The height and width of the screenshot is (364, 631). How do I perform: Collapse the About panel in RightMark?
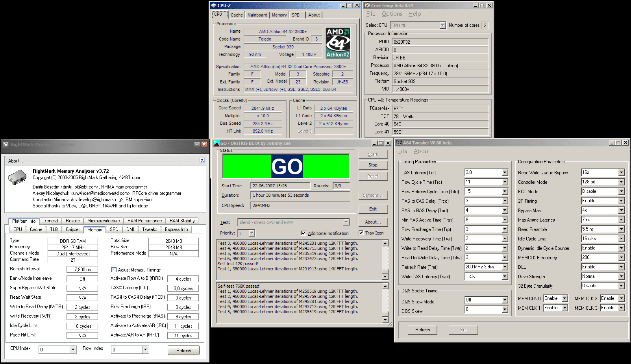202,161
